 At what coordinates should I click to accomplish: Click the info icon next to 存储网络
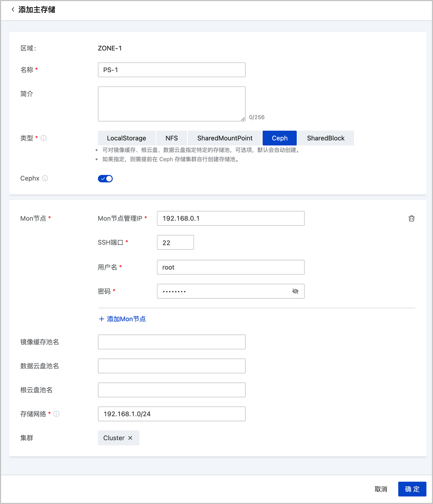point(57,414)
